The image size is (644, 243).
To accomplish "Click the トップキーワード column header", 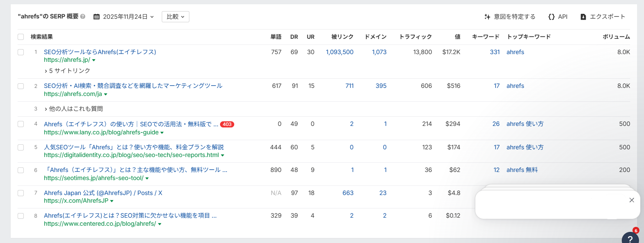I will coord(529,37).
